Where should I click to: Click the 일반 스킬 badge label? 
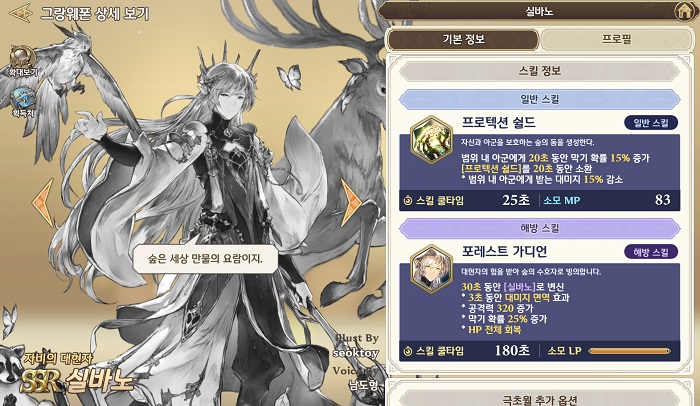651,123
